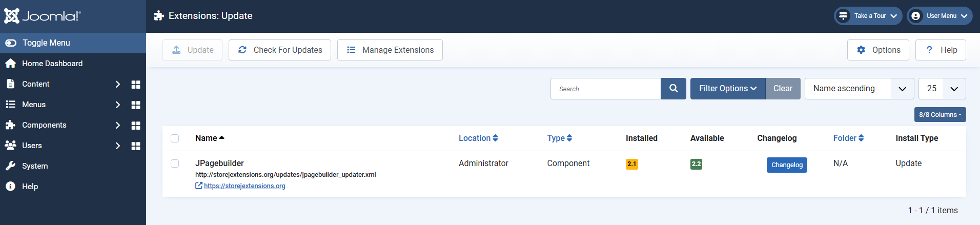Expand the Components menu
The width and height of the screenshot is (980, 225).
[63, 125]
